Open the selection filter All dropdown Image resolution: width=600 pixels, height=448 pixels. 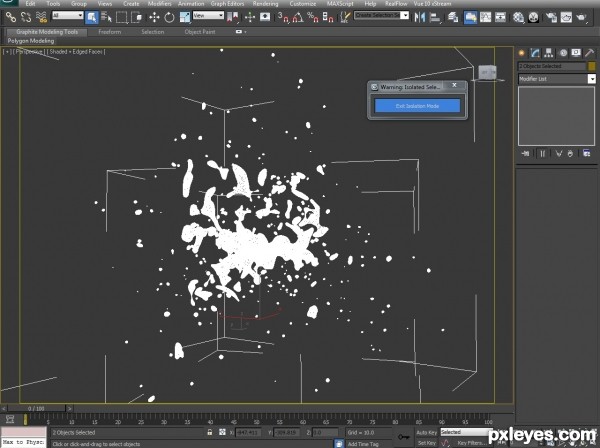pos(68,15)
